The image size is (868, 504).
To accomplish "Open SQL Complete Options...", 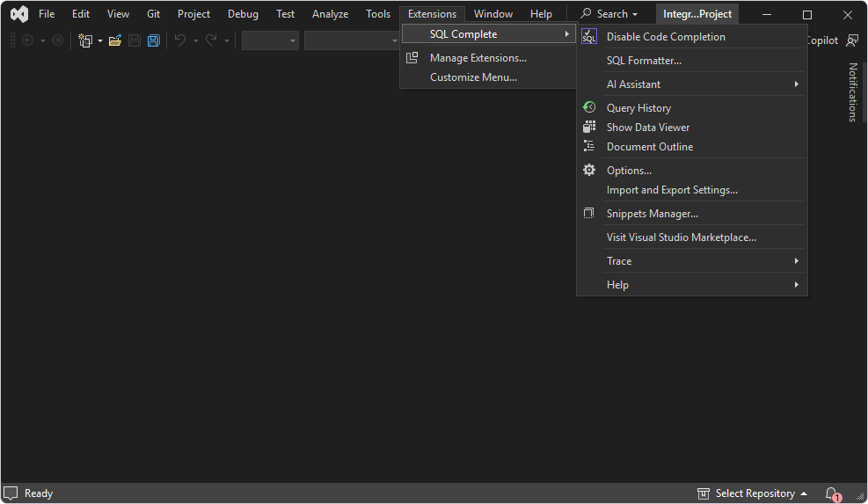I will point(691,171).
